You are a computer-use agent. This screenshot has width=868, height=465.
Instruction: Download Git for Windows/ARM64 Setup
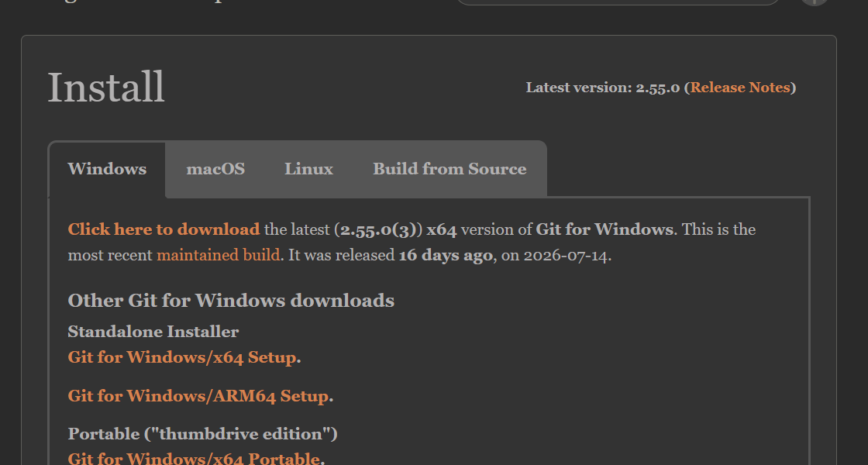click(198, 396)
